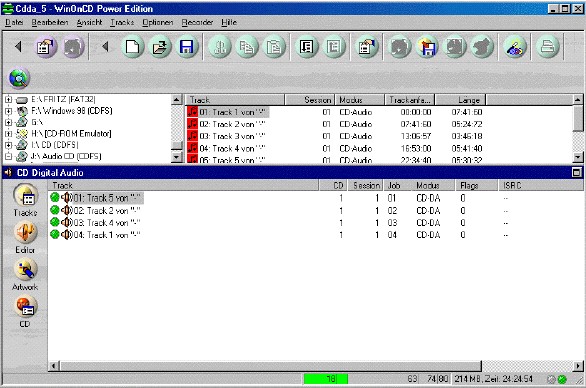Open the Ansicht menu

click(x=89, y=22)
